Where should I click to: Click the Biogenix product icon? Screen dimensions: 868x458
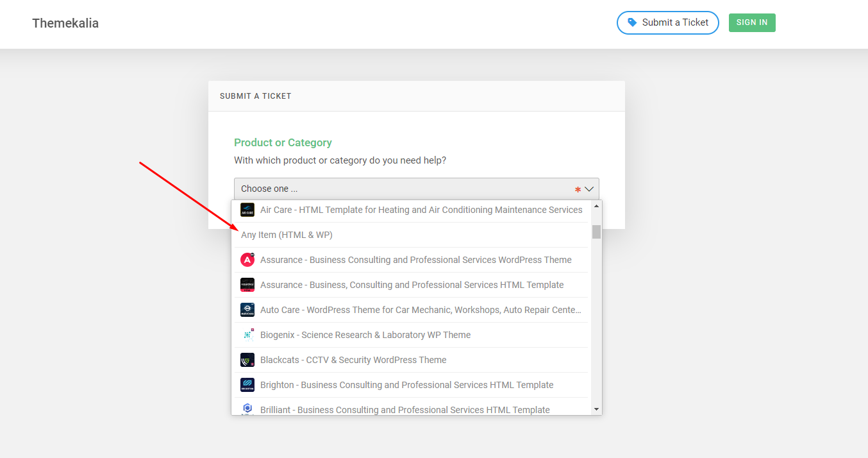click(x=247, y=335)
